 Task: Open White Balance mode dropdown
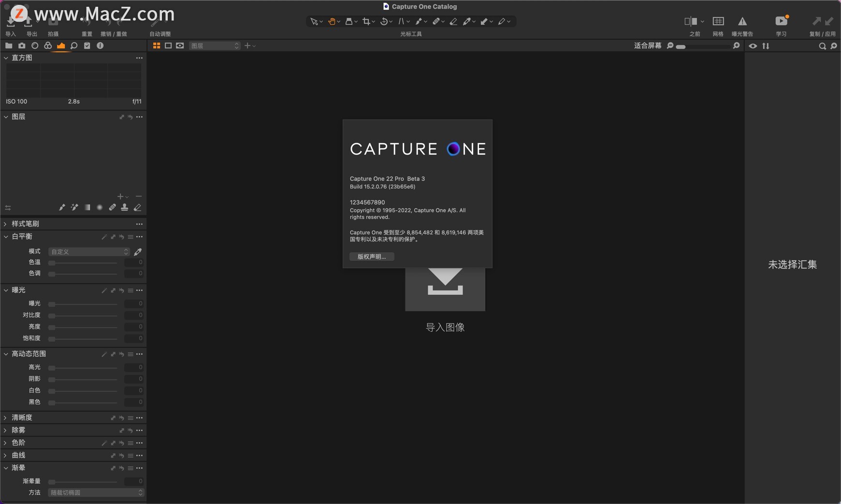tap(89, 252)
